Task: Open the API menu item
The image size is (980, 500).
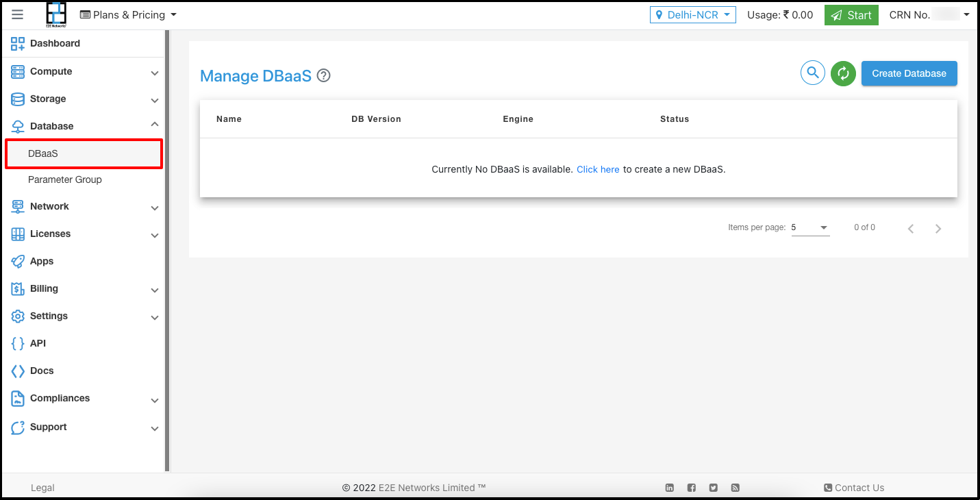Action: point(38,343)
